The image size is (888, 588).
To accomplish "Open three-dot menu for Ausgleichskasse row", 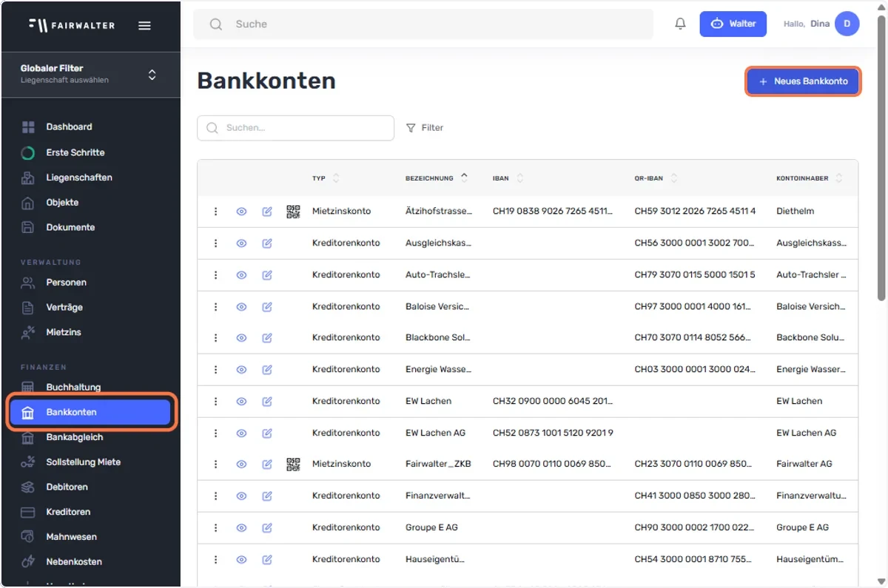I will [216, 243].
